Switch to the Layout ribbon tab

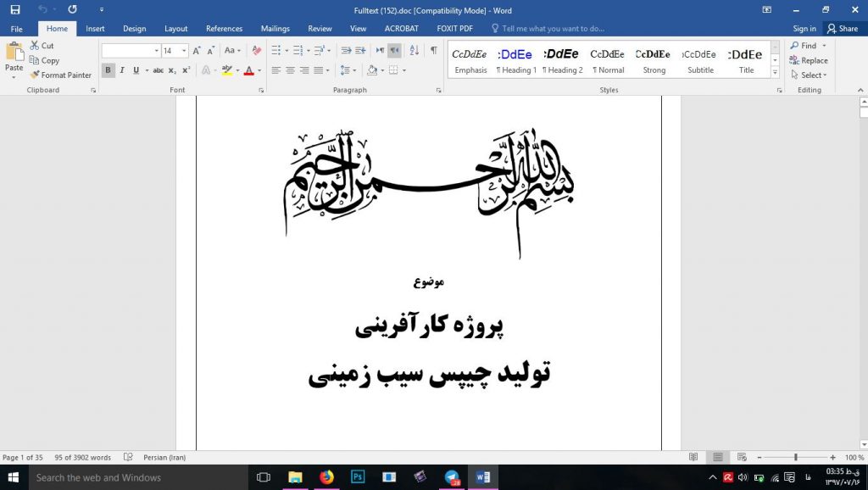[176, 29]
